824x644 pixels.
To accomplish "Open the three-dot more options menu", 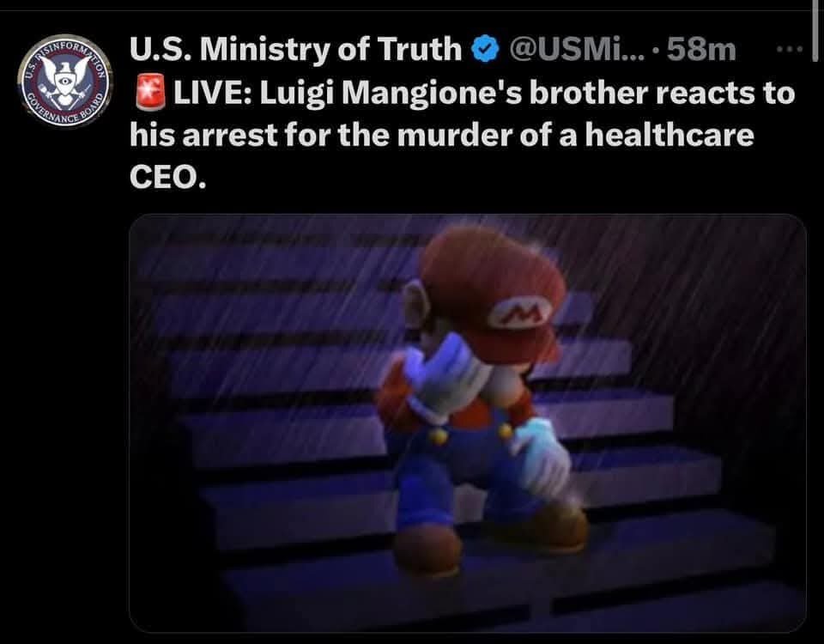I will click(786, 48).
